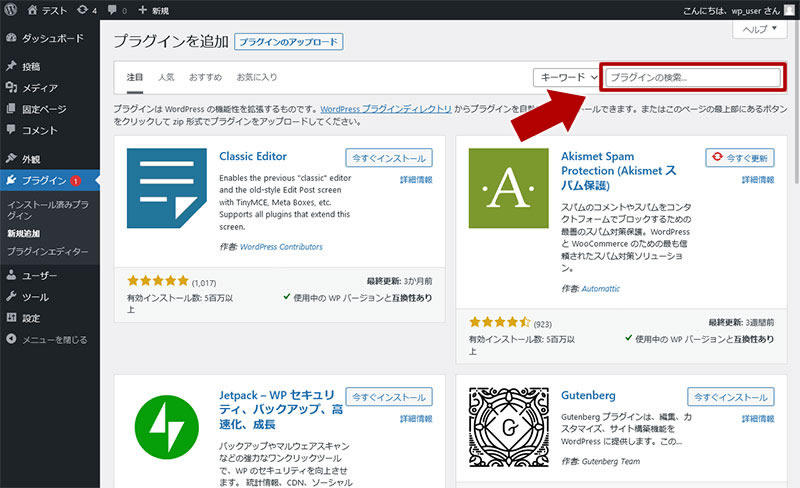Open the Automattic author link

point(601,288)
